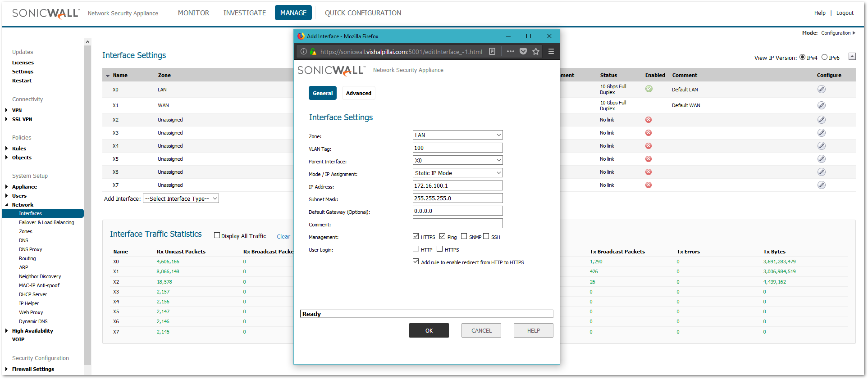Expand the VPN menu in sidebar
Viewport: 868px width, 379px height.
(6, 110)
